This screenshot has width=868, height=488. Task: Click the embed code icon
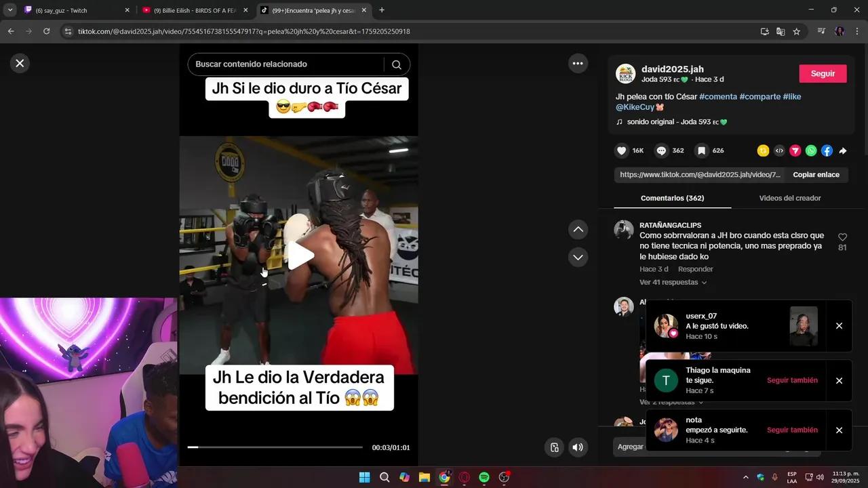click(779, 151)
